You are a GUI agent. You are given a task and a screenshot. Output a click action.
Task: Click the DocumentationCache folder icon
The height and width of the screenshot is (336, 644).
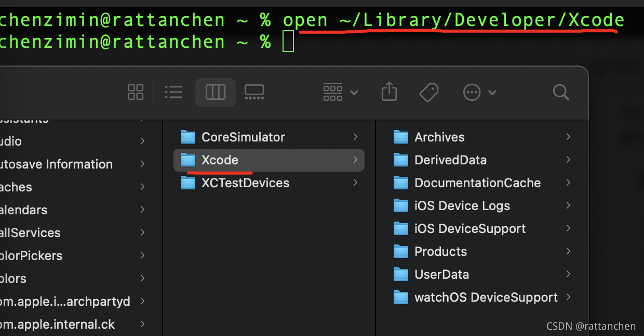pos(400,183)
